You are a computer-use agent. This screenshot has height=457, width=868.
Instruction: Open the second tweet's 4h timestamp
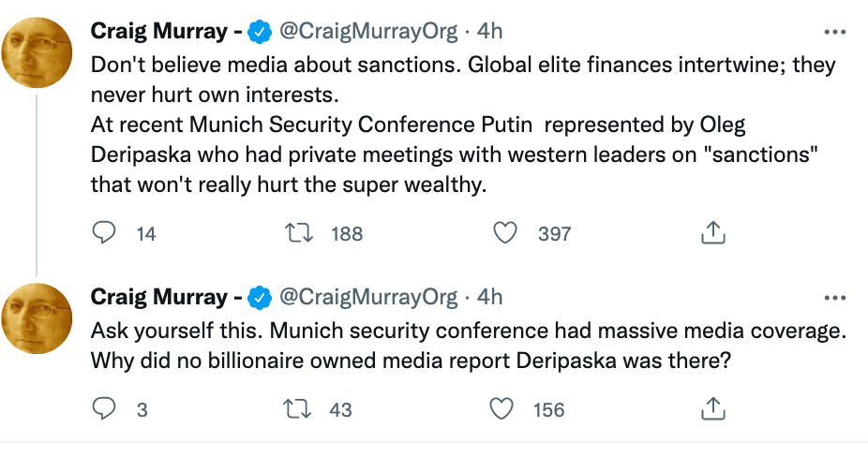pos(490,298)
